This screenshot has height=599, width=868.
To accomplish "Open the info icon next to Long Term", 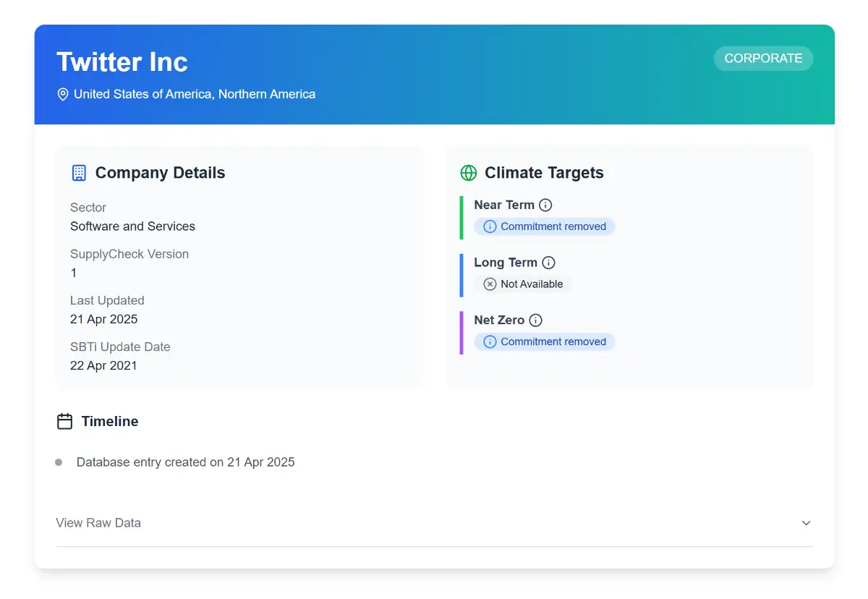I will coord(548,263).
